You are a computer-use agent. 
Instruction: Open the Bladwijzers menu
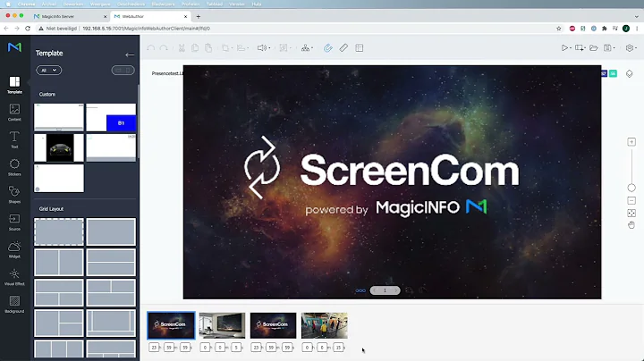tap(163, 4)
